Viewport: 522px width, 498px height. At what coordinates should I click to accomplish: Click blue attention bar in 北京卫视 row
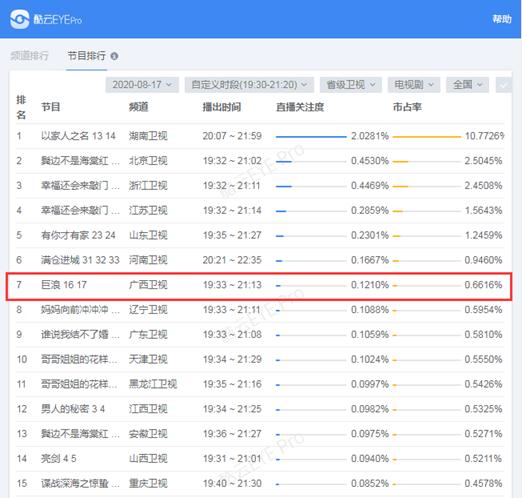pos(284,162)
